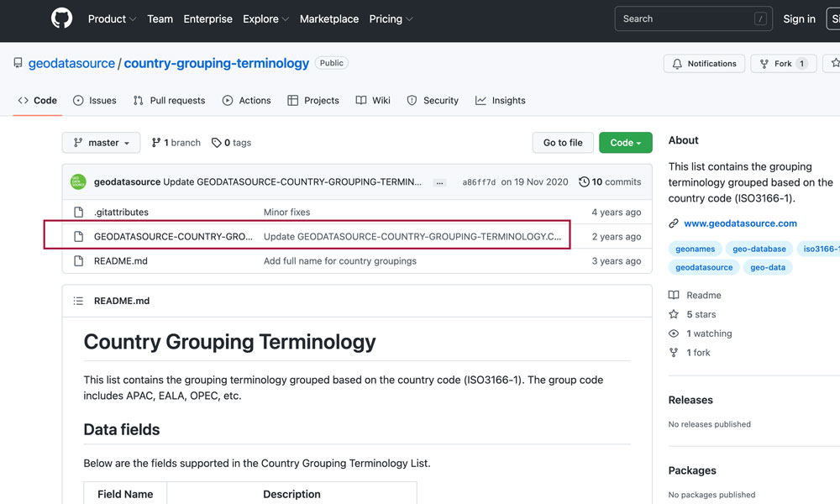This screenshot has width=840, height=504.
Task: Fork the repository with Fork button
Action: click(x=783, y=64)
